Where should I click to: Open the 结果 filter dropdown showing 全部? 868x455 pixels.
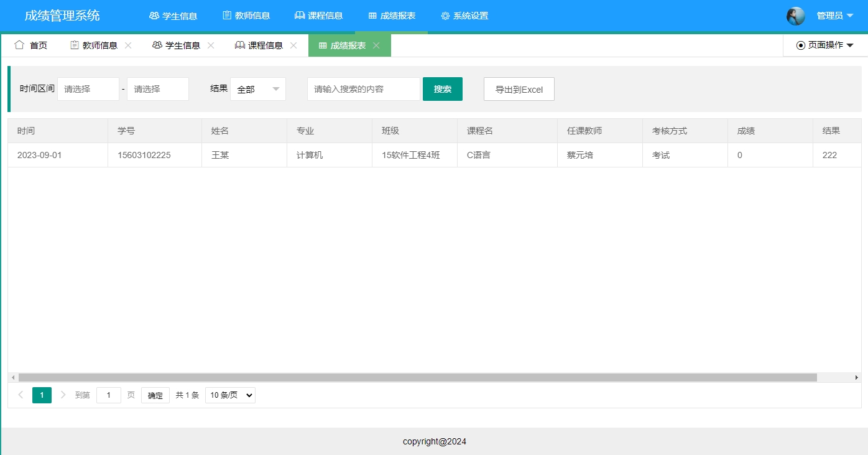[x=257, y=88]
